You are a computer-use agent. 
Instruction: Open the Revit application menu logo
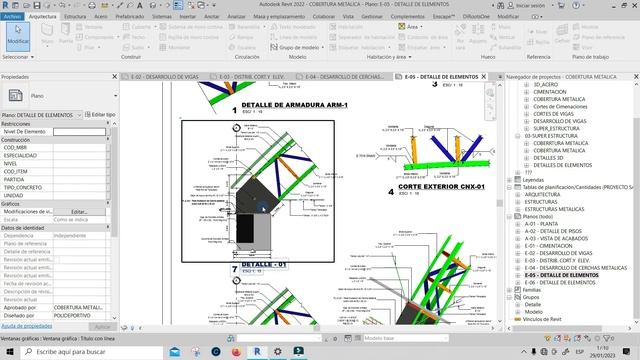pyautogui.click(x=5, y=5)
